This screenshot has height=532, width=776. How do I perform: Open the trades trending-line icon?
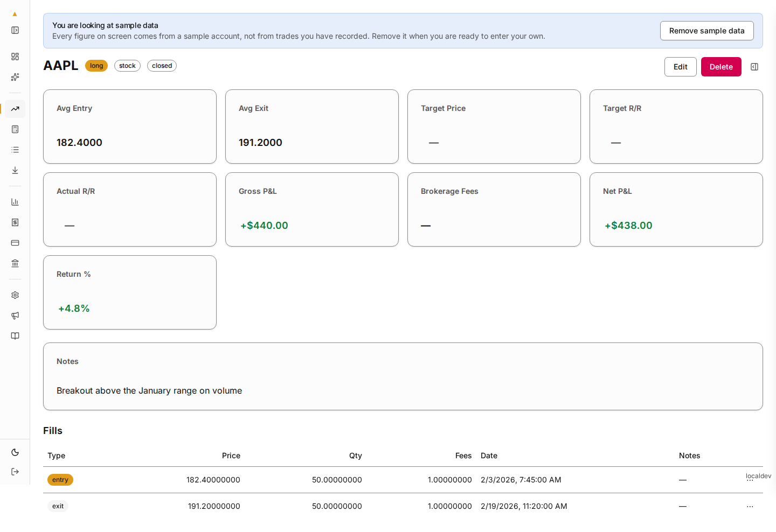click(15, 109)
